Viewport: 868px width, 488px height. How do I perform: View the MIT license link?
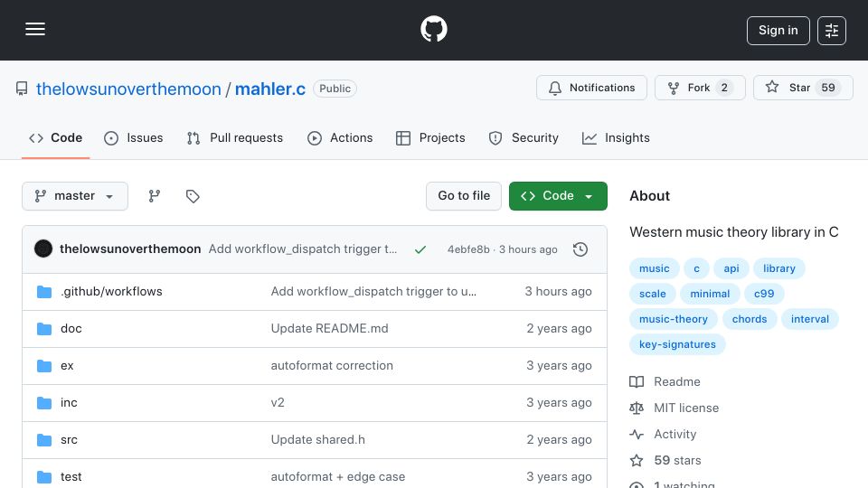(675, 408)
